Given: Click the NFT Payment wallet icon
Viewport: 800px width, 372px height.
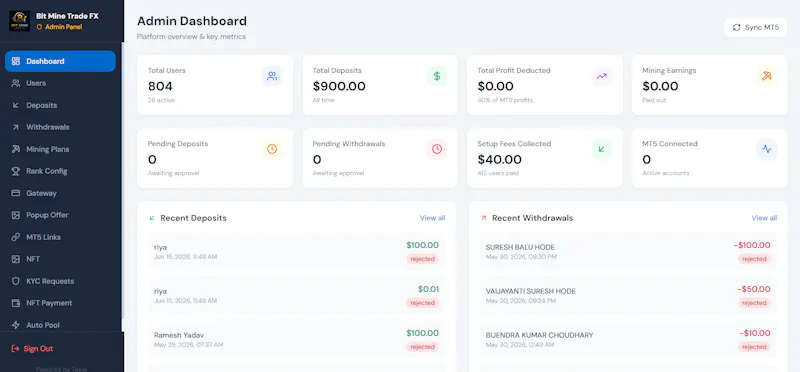Looking at the screenshot, I should tap(16, 303).
